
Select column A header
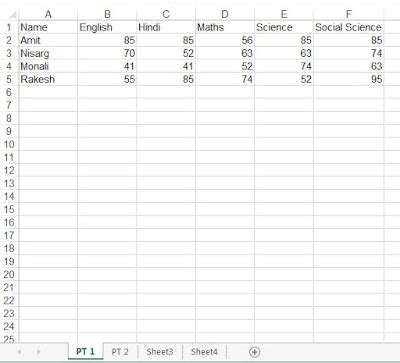pyautogui.click(x=48, y=14)
